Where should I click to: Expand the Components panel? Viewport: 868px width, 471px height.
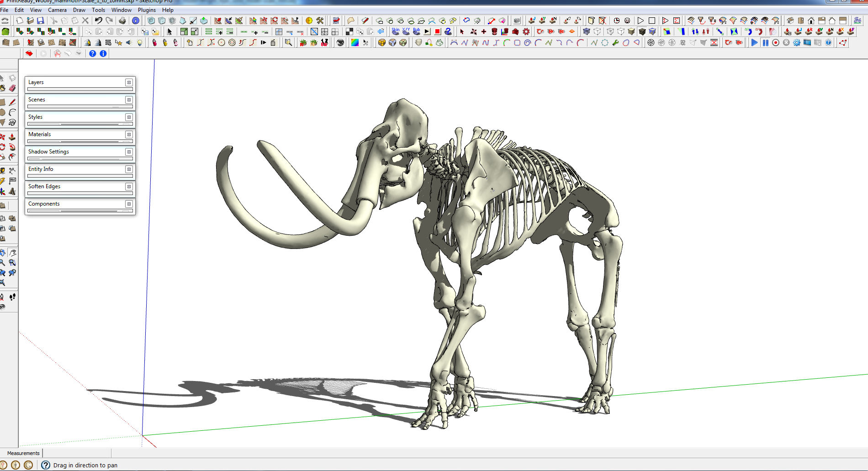[76, 204]
